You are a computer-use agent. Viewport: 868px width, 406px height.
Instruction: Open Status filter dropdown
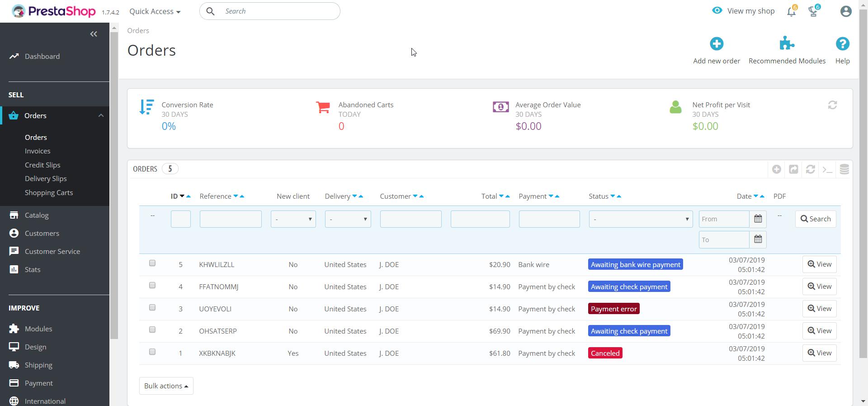click(641, 219)
